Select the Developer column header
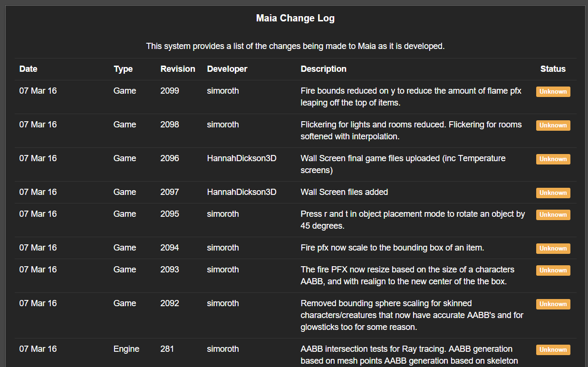This screenshot has height=367, width=588. tap(227, 69)
